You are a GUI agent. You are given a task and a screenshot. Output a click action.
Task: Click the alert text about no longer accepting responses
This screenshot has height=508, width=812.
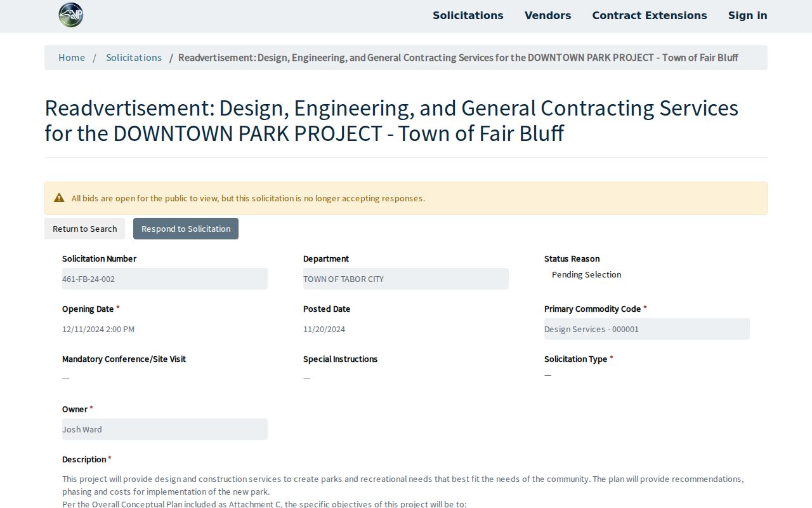[x=248, y=198]
